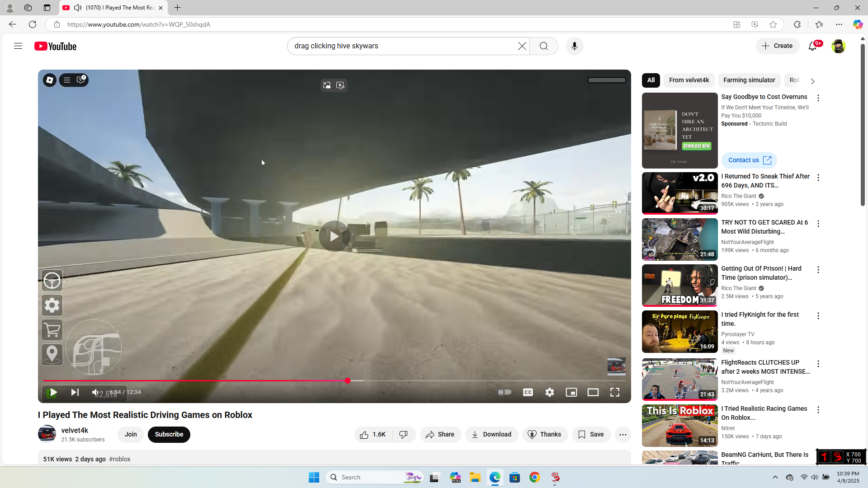This screenshot has width=868, height=488.
Task: Like the video
Action: pos(373,435)
